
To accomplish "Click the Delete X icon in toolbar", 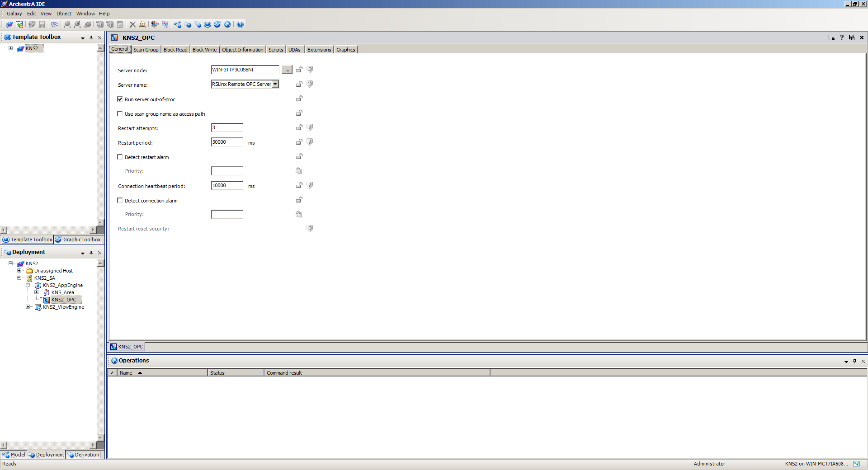I will [132, 24].
